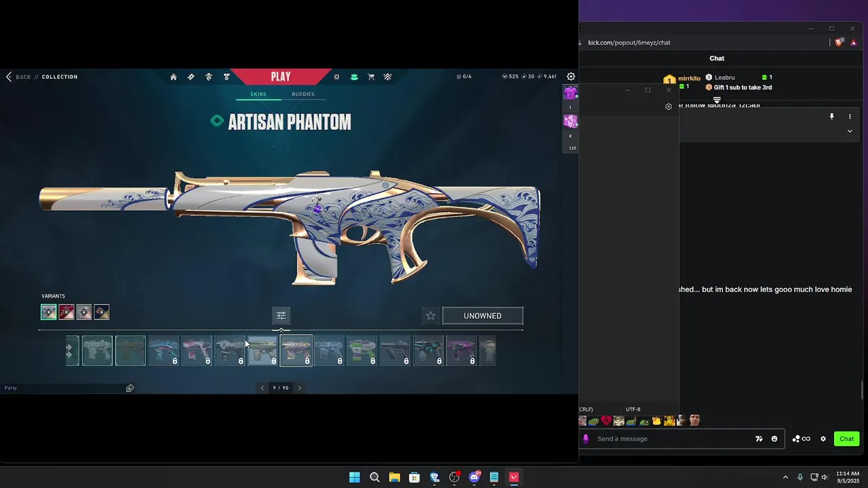The width and height of the screenshot is (868, 488).
Task: Open Valorant red icon on taskbar
Action: (x=514, y=477)
